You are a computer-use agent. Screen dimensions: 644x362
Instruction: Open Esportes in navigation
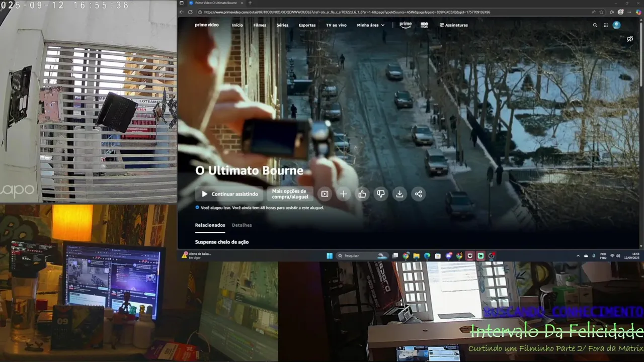pyautogui.click(x=307, y=25)
